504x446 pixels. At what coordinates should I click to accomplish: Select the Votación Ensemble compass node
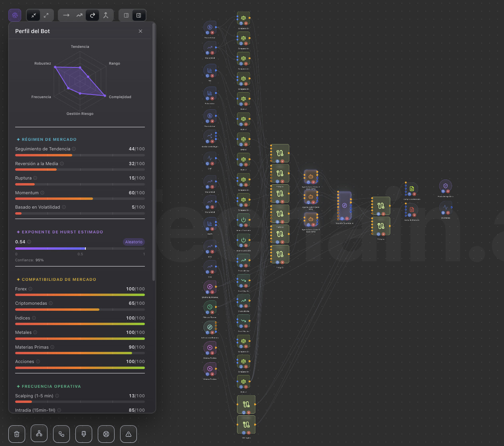pos(344,206)
